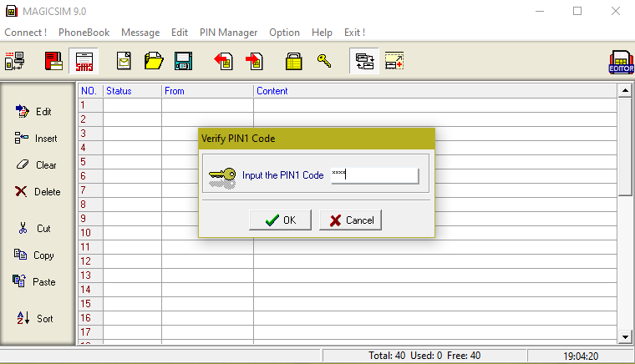Open the Help menu
Image resolution: width=635 pixels, height=364 pixels.
(322, 33)
